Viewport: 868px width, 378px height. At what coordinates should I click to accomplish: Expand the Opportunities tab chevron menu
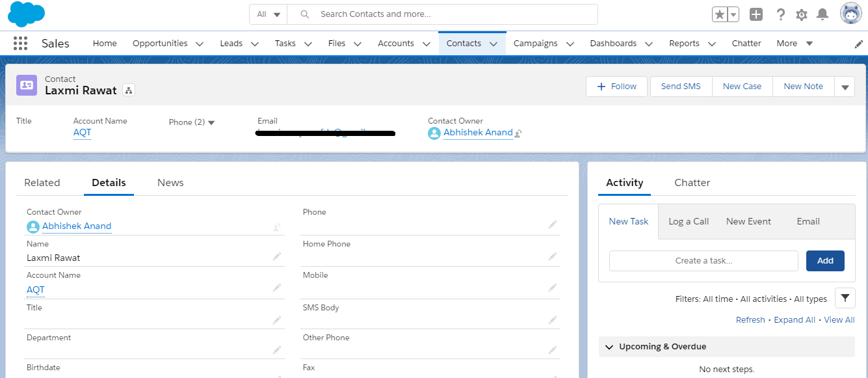coord(200,44)
